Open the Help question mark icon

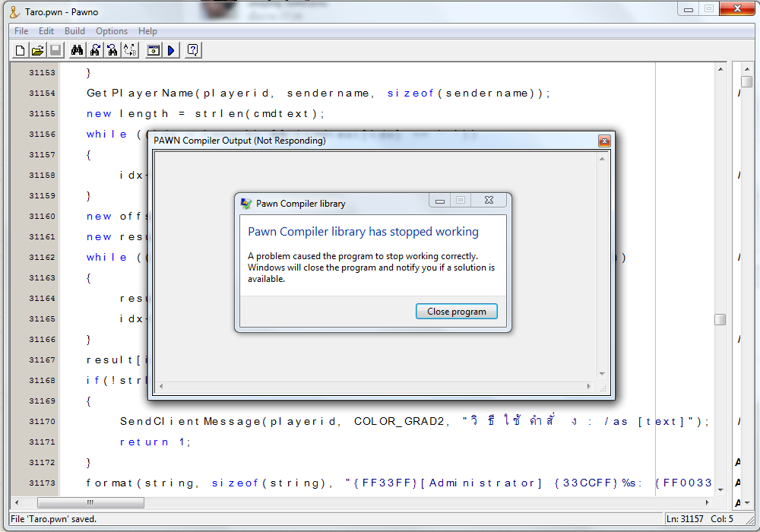coord(193,50)
